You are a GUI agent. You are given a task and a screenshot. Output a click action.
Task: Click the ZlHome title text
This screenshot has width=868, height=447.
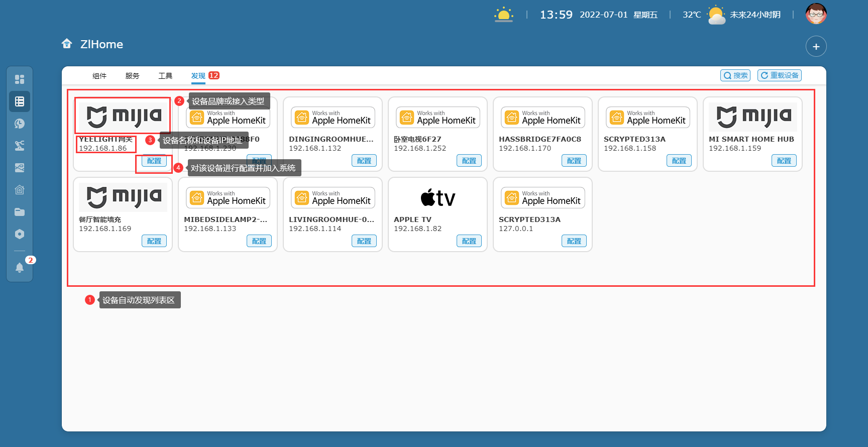coord(102,44)
